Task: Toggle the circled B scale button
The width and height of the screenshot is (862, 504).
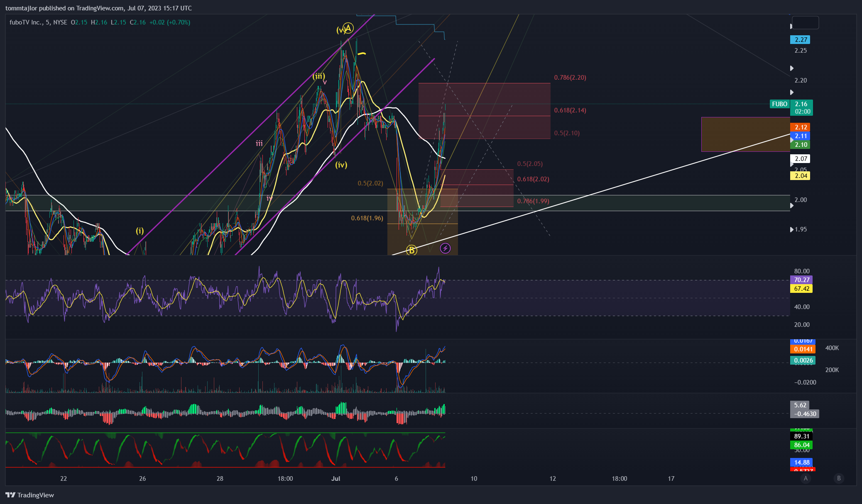Action: coord(839,478)
